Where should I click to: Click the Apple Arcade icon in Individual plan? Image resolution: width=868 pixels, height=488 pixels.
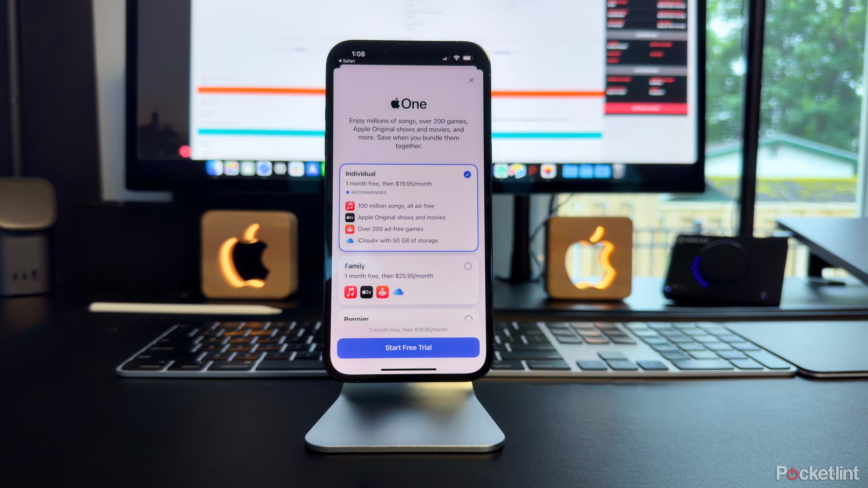click(349, 229)
